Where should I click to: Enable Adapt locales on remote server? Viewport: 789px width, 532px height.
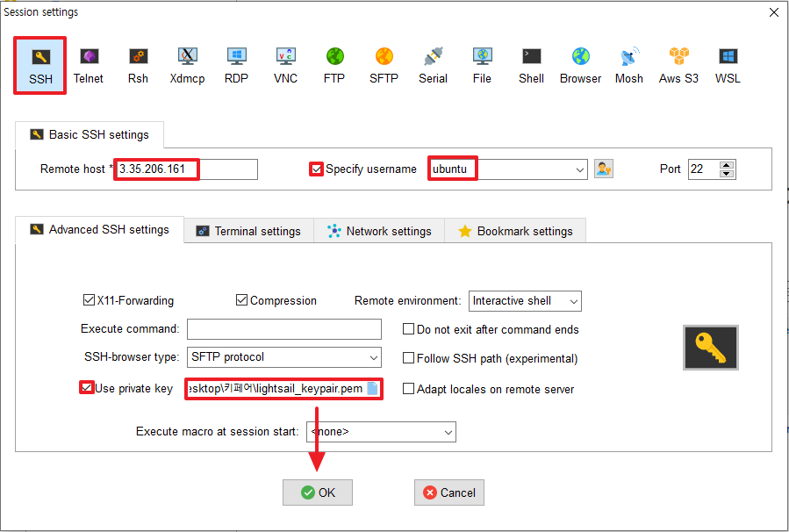point(409,389)
